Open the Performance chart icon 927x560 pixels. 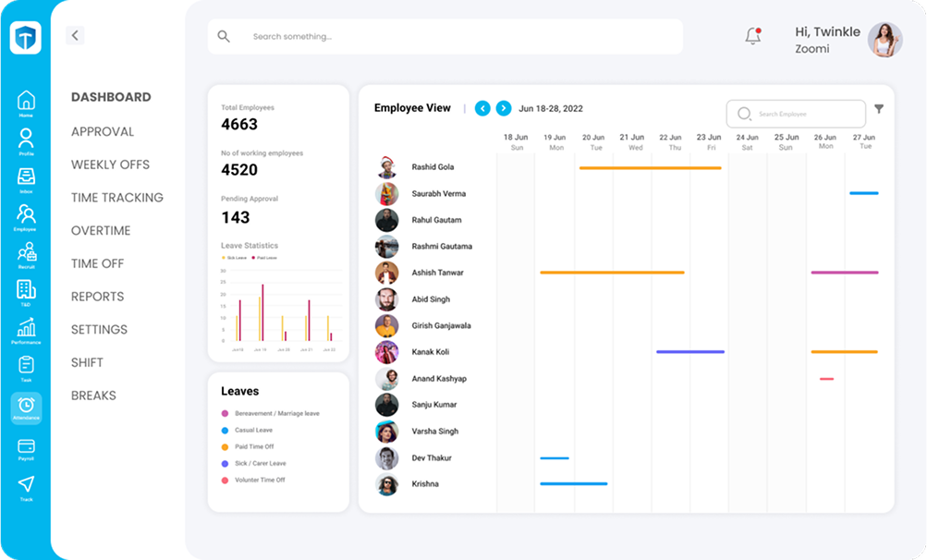click(x=26, y=329)
